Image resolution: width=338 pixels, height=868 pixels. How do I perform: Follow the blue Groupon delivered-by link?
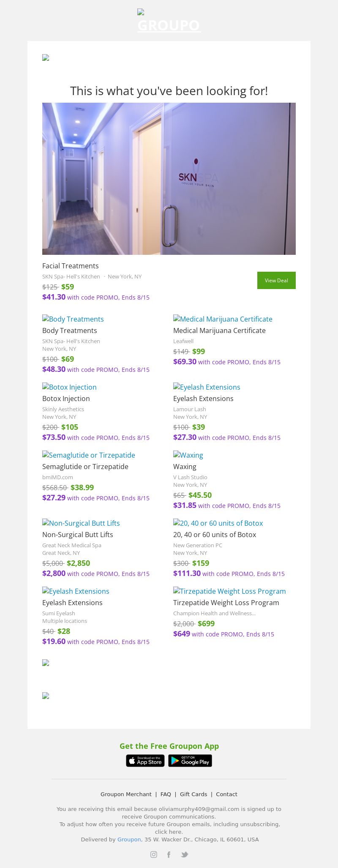(129, 839)
